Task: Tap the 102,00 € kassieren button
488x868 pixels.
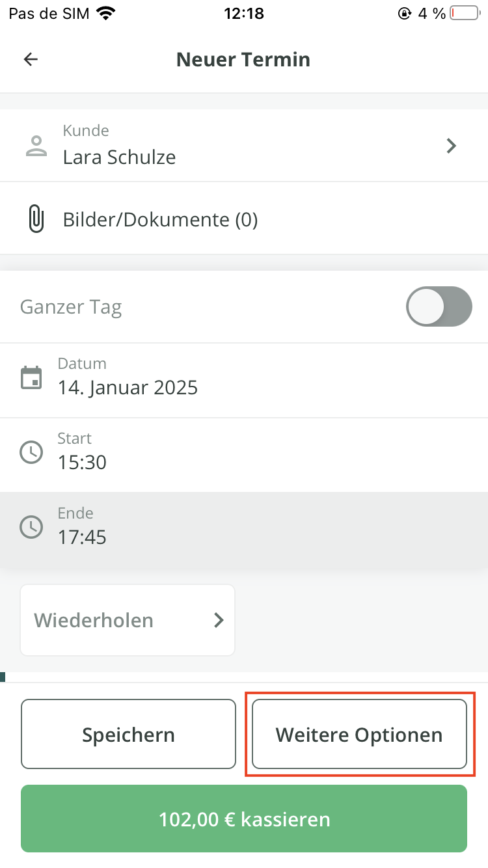Action: pyautogui.click(x=244, y=819)
